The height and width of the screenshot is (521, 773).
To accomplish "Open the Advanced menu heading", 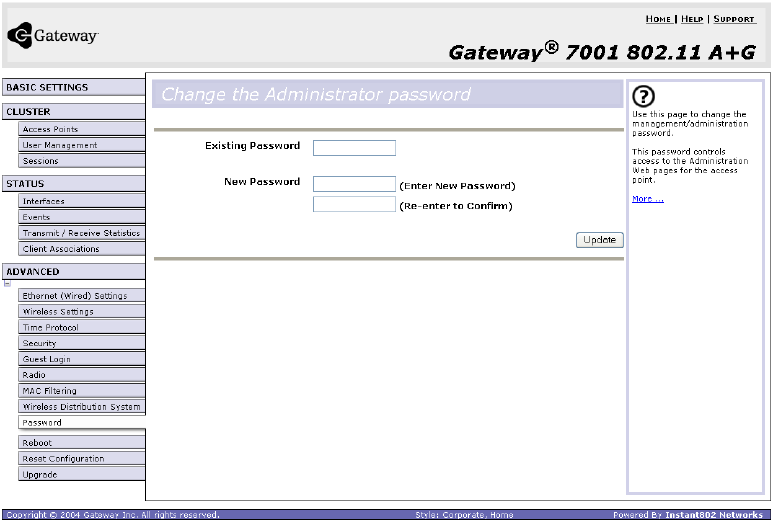I will (x=73, y=272).
